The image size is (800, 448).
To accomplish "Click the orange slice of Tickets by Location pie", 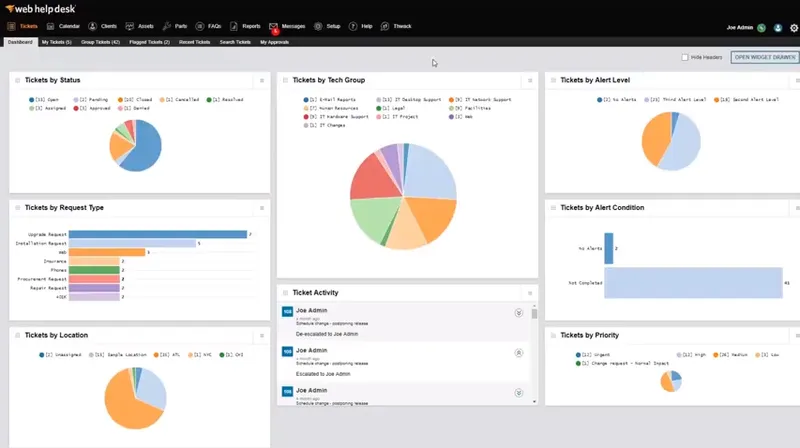I will tap(125, 403).
